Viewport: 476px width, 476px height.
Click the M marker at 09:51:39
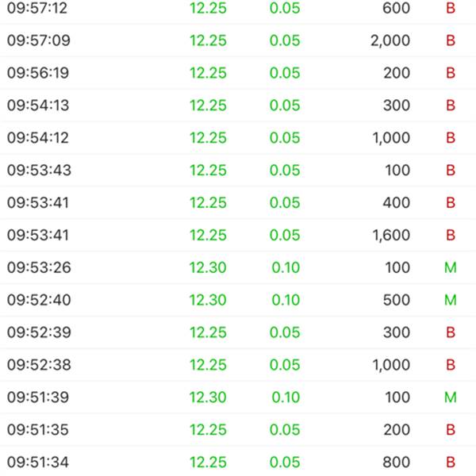tap(451, 397)
